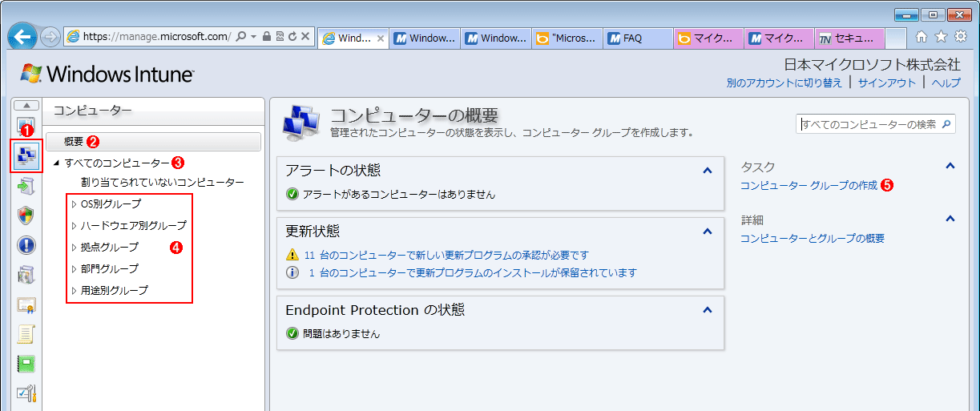
Task: Expand the OS別グループ node
Action: [74, 204]
